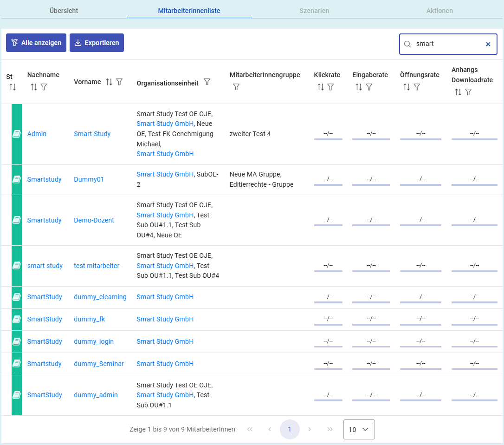Open the Szenarien tab
Screen dimensions: 504x445
click(314, 11)
